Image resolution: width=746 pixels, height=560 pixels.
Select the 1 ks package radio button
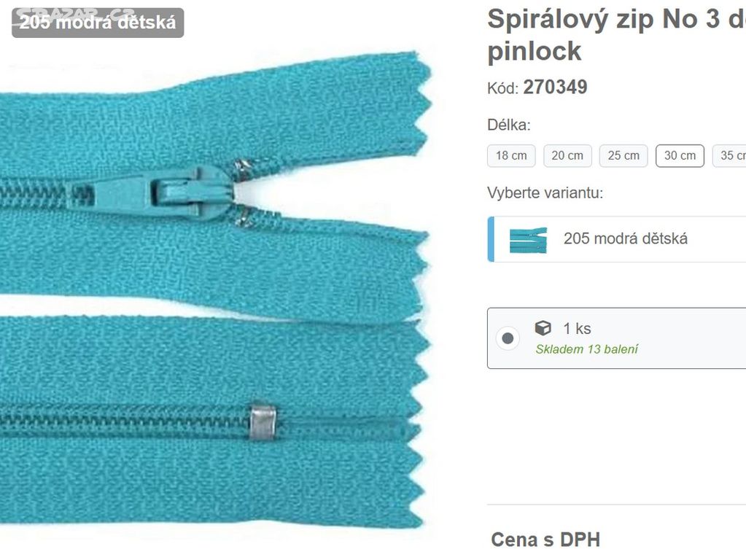tap(508, 338)
